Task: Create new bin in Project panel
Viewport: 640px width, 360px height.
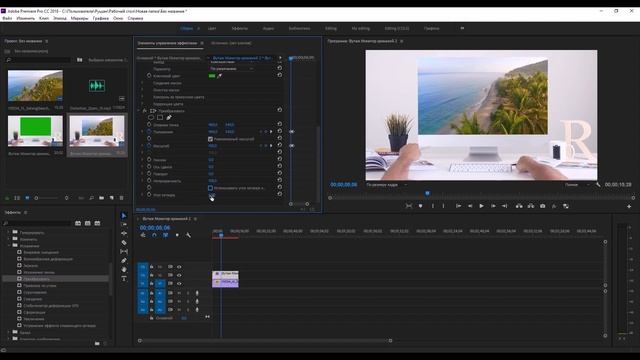Action: 101,198
